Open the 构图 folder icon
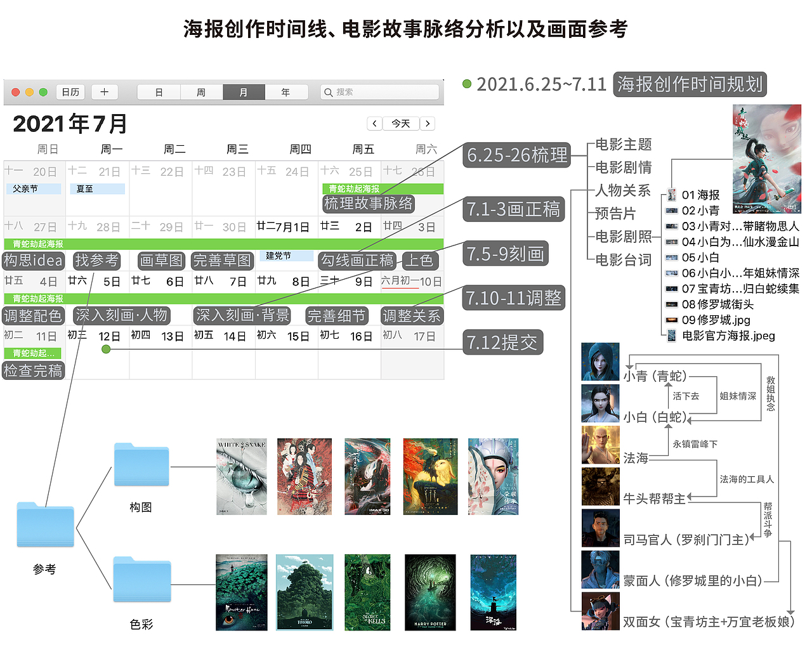This screenshot has width=812, height=659. 141,465
